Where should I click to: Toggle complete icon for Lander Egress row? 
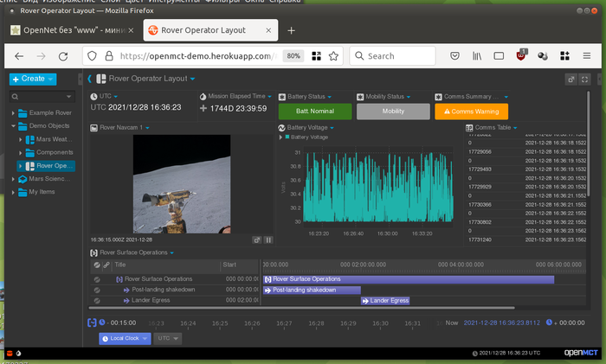point(97,301)
